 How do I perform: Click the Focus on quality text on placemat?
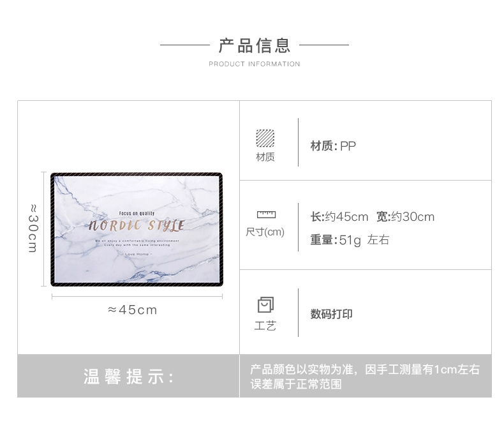[137, 213]
